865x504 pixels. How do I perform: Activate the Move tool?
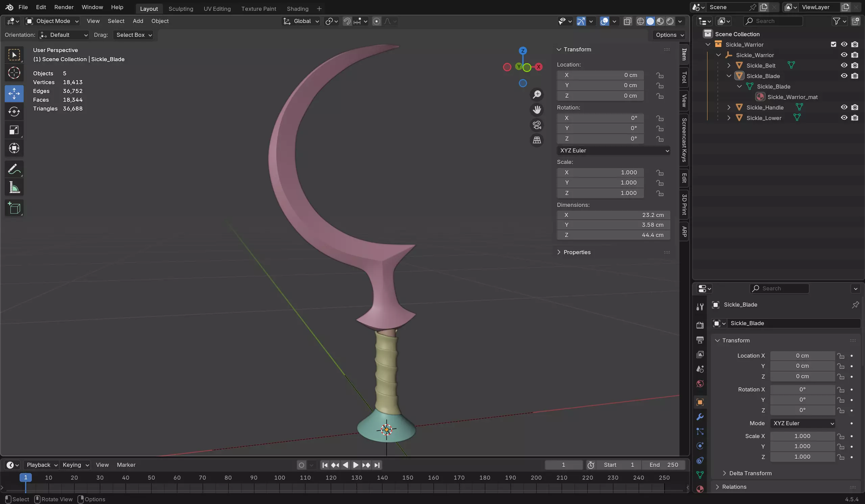[14, 93]
